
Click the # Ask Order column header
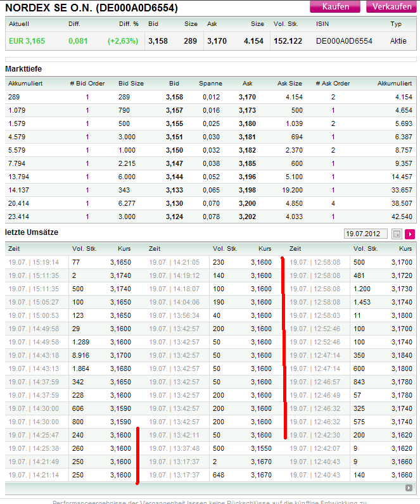[x=333, y=84]
